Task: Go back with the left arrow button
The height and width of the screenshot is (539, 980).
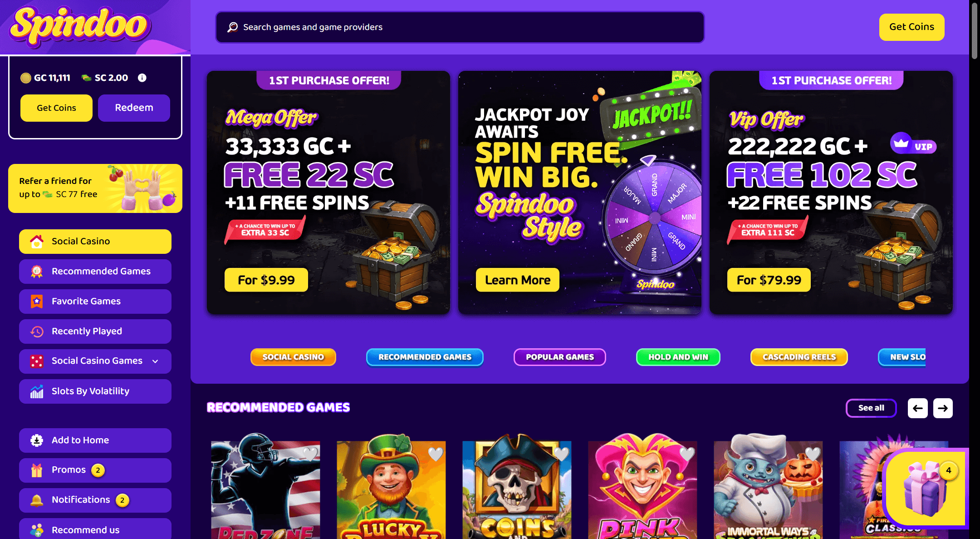Action: [917, 408]
